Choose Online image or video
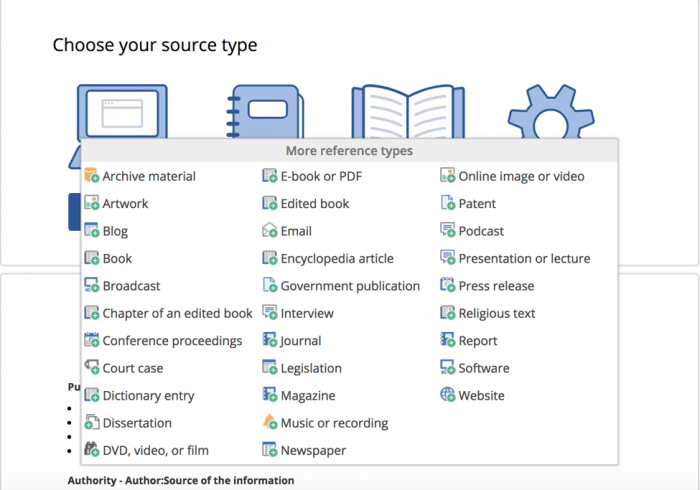Image resolution: width=700 pixels, height=490 pixels. point(521,176)
